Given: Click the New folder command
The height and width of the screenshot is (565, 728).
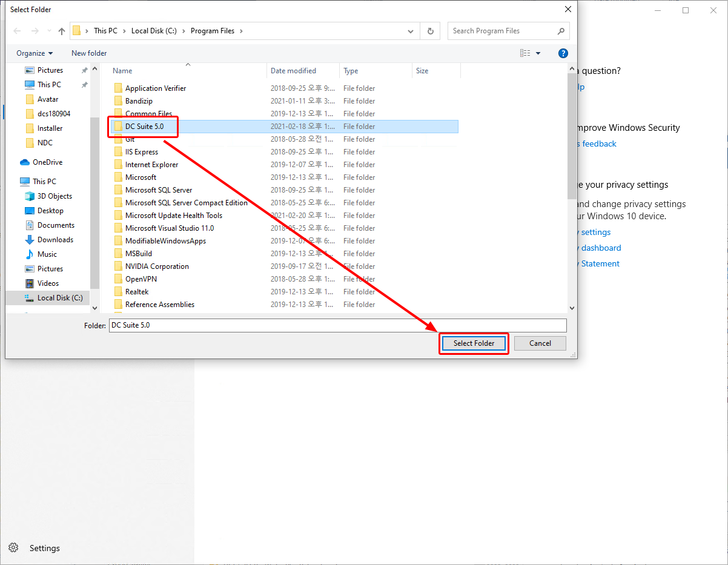Looking at the screenshot, I should tap(88, 53).
